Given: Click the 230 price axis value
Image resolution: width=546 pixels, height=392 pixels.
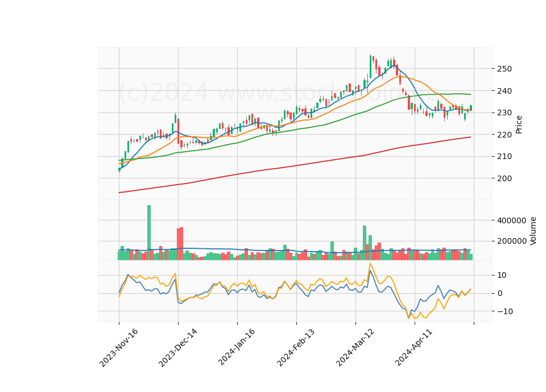Looking at the screenshot, I should [505, 112].
